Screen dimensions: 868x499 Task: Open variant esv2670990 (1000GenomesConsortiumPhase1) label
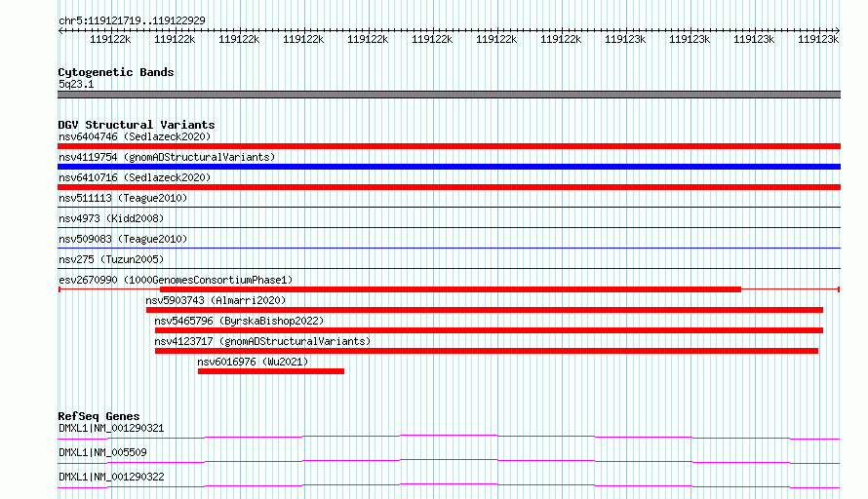click(176, 280)
